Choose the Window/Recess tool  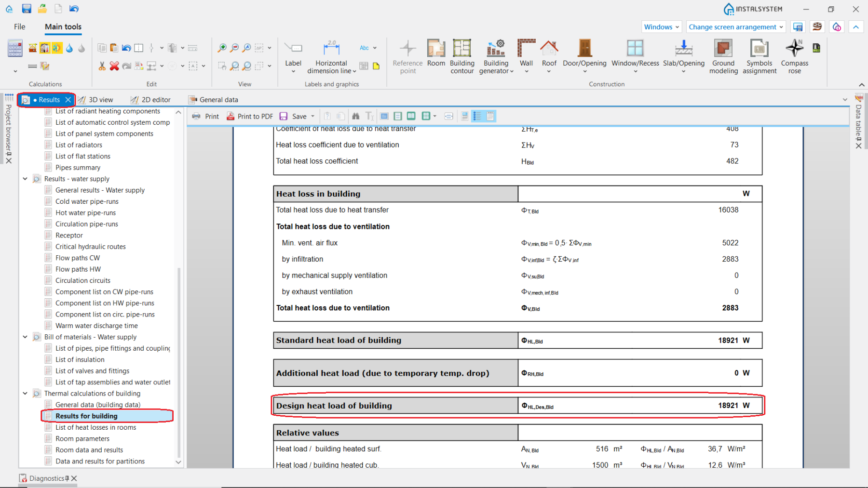(635, 55)
